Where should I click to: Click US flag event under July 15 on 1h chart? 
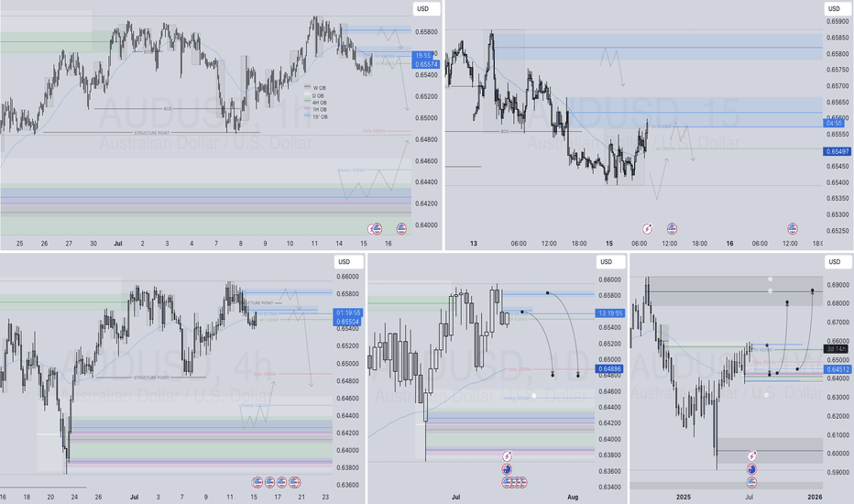click(x=377, y=229)
